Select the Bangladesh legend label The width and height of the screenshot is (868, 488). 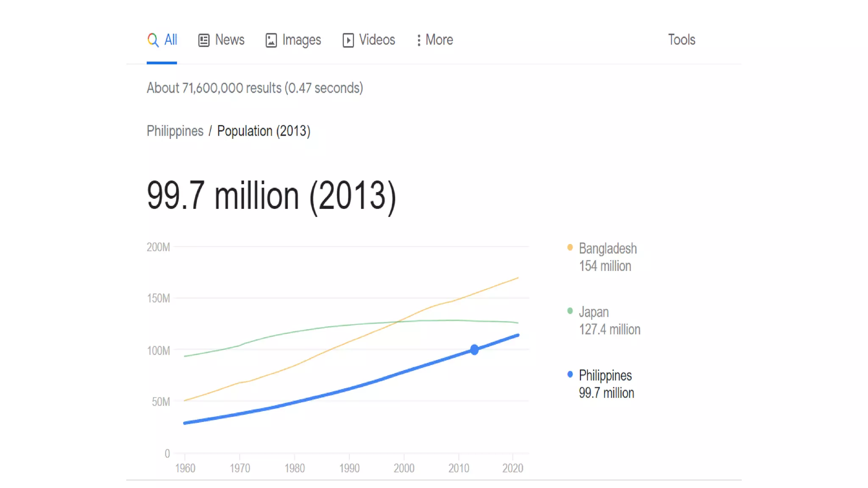pos(607,249)
